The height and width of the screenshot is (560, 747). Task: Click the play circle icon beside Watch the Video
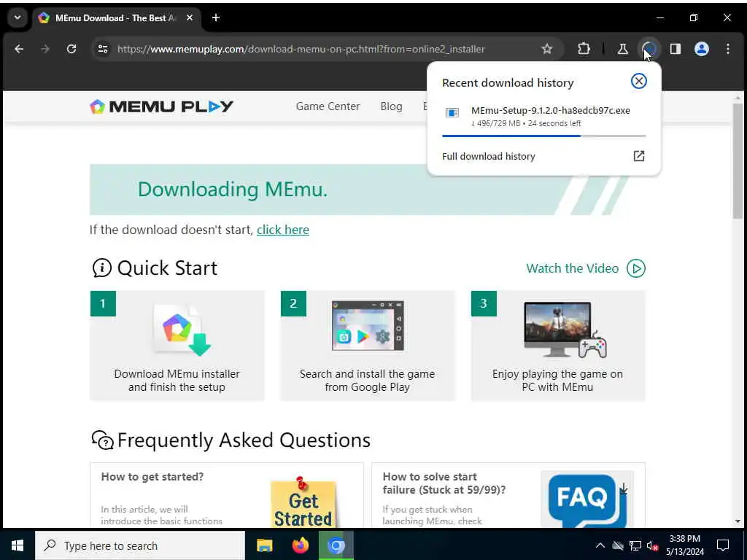(x=635, y=268)
